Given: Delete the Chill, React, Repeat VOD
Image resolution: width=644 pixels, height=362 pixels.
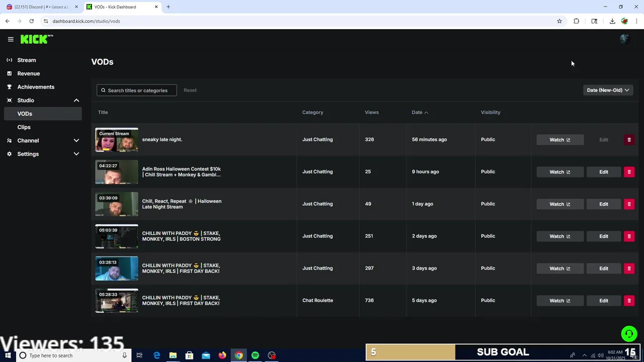Looking at the screenshot, I should (x=629, y=204).
